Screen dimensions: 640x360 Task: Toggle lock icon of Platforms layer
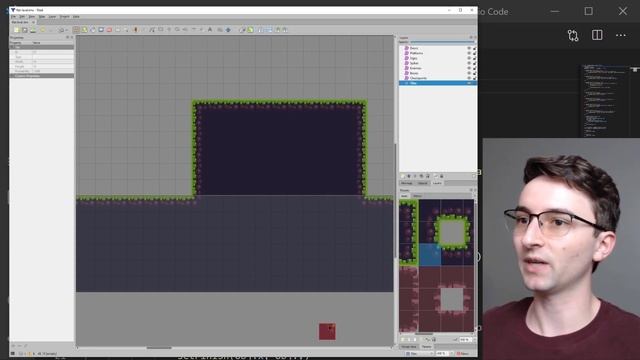click(474, 53)
